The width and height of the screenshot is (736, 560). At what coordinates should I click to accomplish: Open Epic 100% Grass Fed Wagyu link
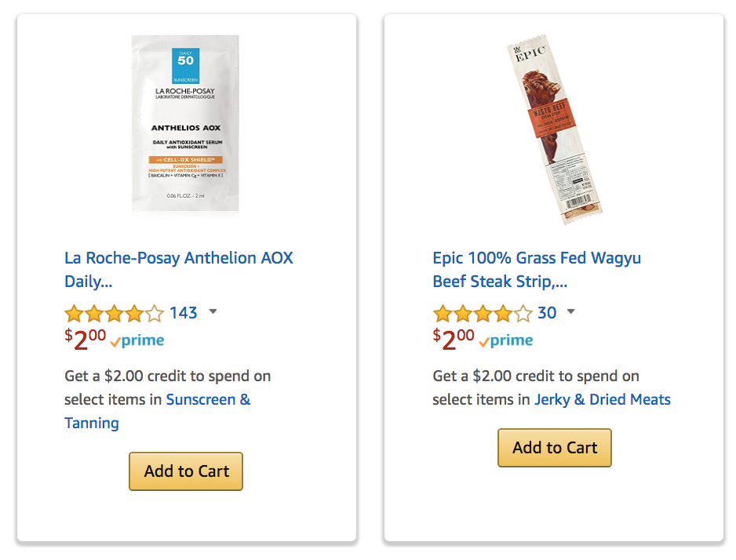[537, 270]
